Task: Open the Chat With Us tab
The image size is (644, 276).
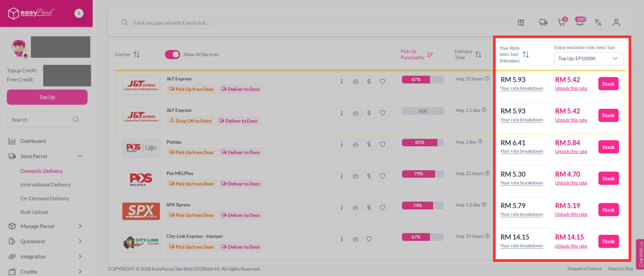Action: click(640, 254)
